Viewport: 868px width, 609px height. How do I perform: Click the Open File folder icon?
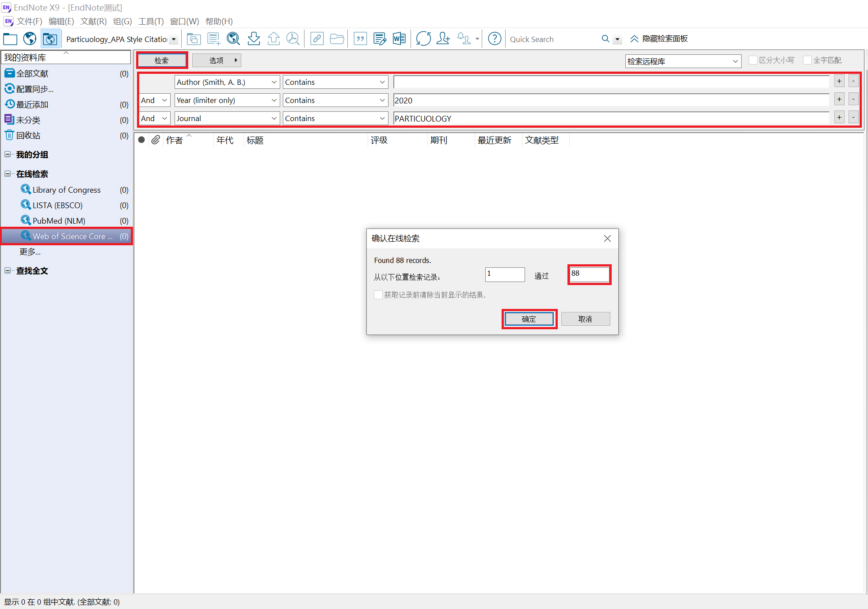point(337,39)
